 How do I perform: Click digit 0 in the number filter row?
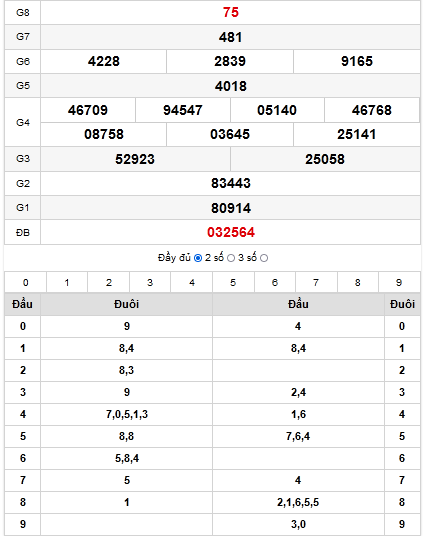click(x=26, y=283)
